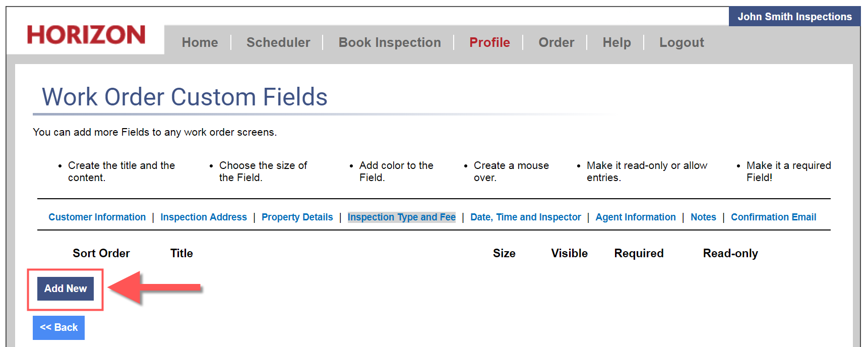Click the << Back button
The width and height of the screenshot is (868, 347).
tap(58, 327)
